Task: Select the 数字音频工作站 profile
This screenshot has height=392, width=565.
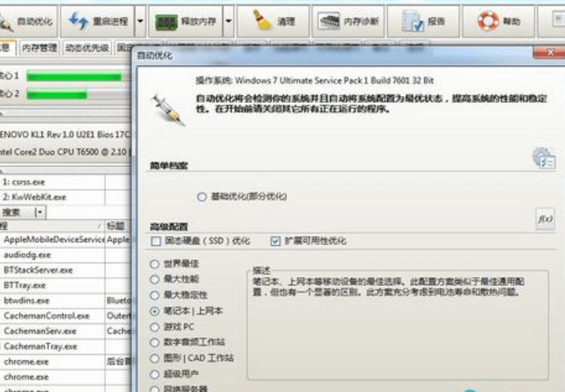Action: coord(155,342)
